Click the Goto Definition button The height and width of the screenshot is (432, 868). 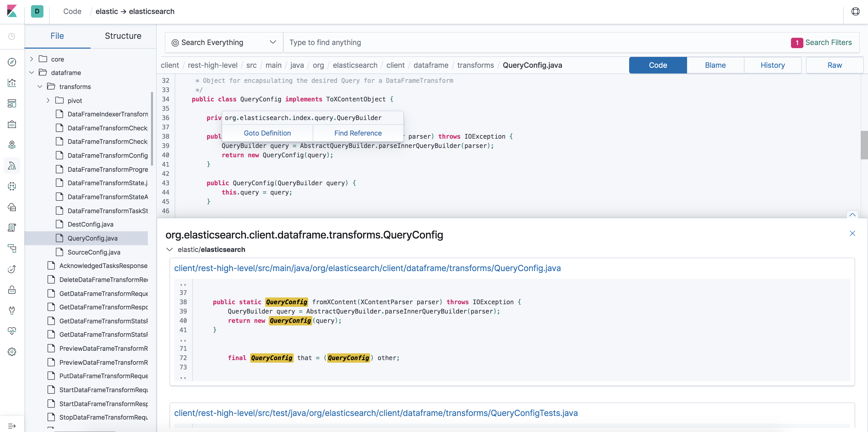click(x=267, y=133)
